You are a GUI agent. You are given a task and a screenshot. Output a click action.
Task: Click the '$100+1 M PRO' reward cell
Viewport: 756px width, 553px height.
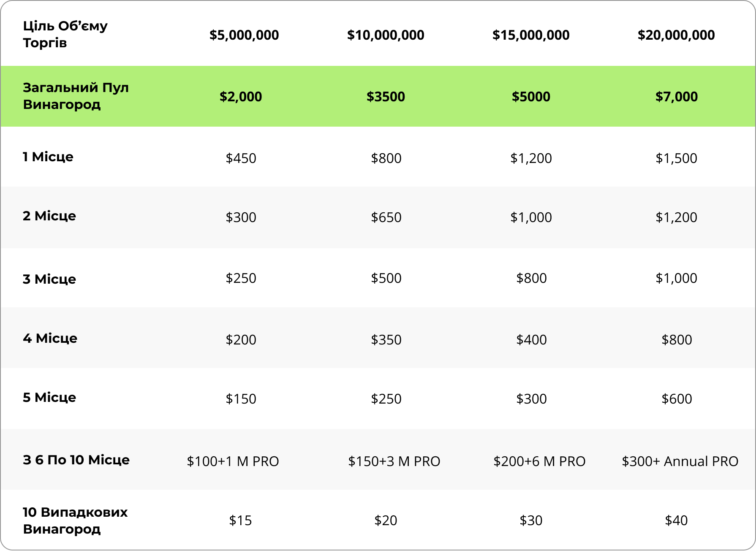233,461
